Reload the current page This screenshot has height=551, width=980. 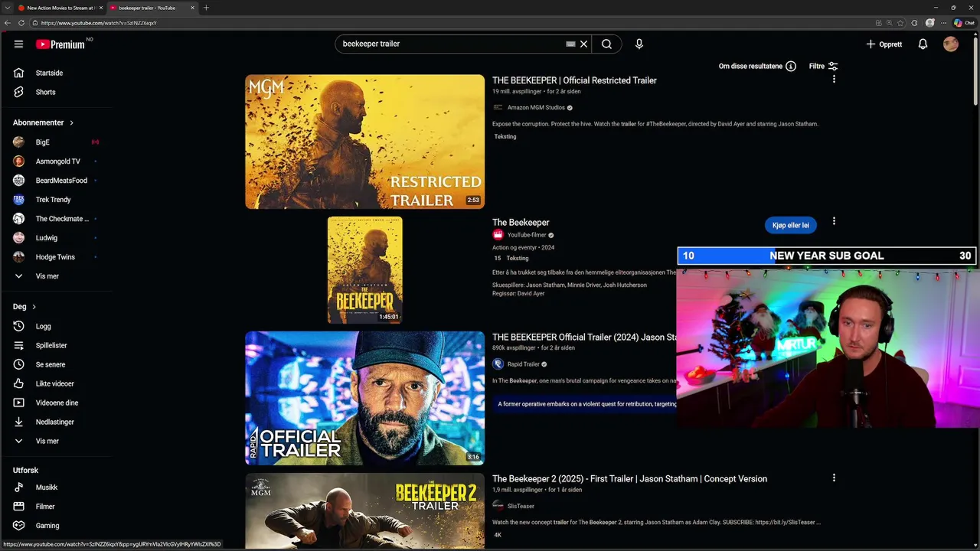[21, 23]
